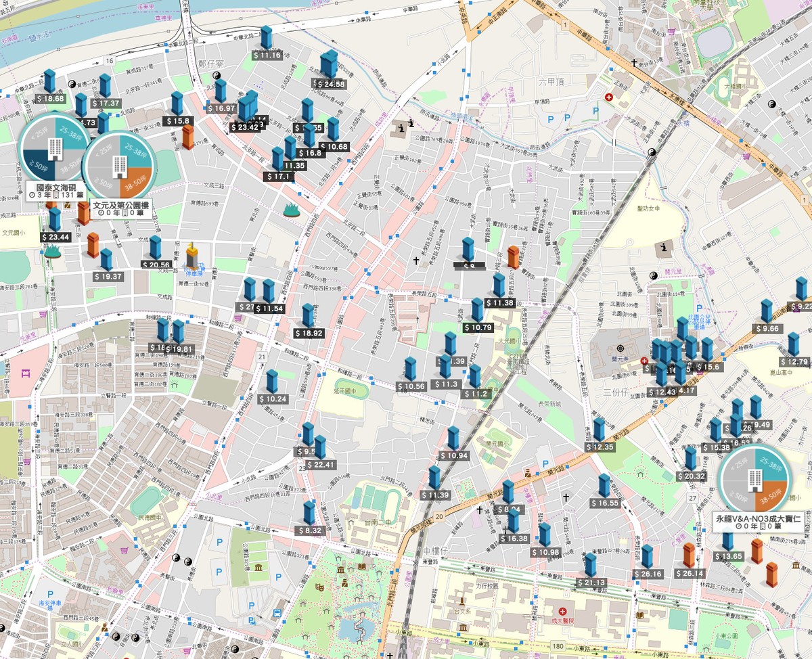Click the $ 11.2 price label
Viewport: 812px width, 659px height.
(475, 393)
